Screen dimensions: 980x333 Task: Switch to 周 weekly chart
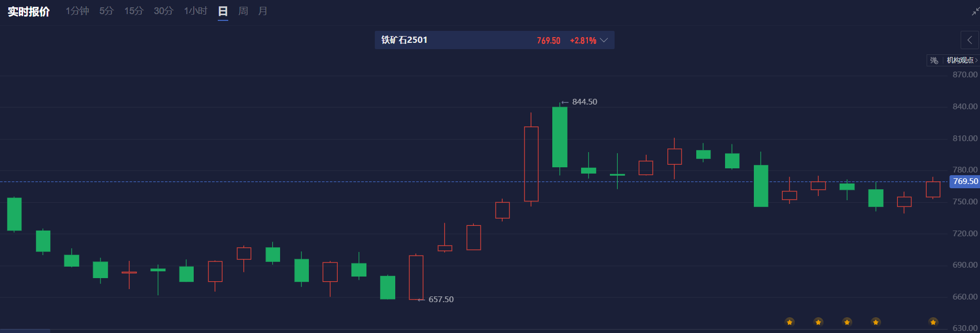point(243,11)
